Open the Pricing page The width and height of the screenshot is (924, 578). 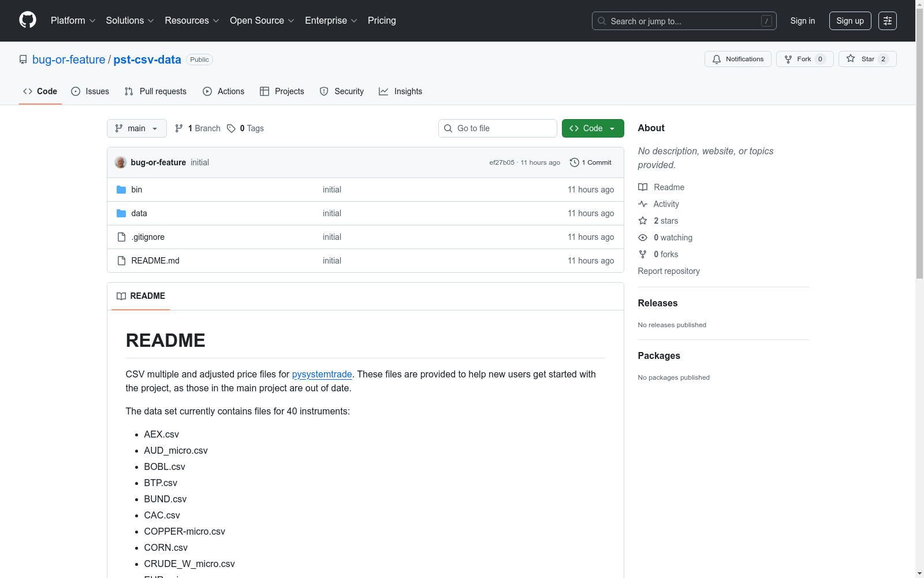(382, 20)
